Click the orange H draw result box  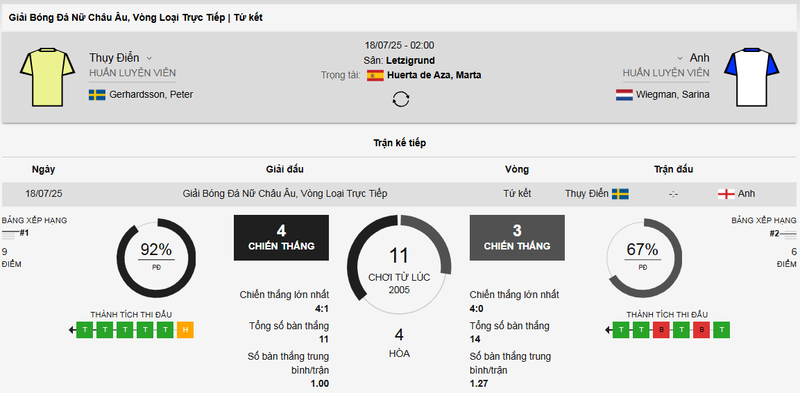click(185, 330)
